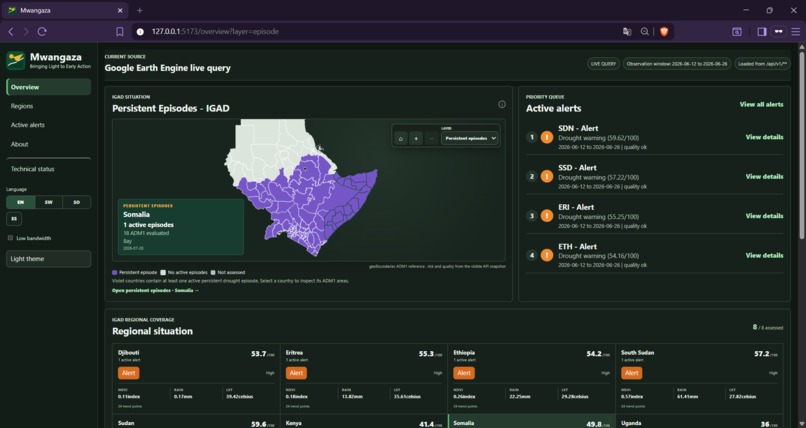Switch to Light theme
The height and width of the screenshot is (428, 806).
point(48,259)
